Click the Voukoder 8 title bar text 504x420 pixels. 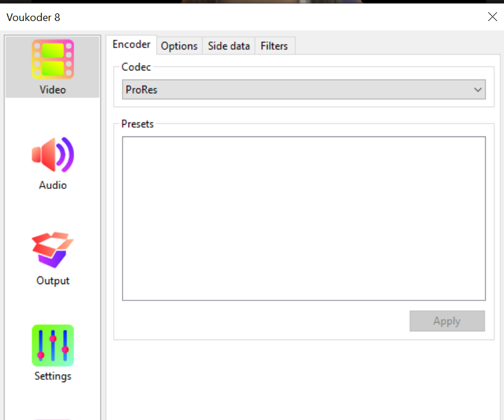pyautogui.click(x=33, y=17)
